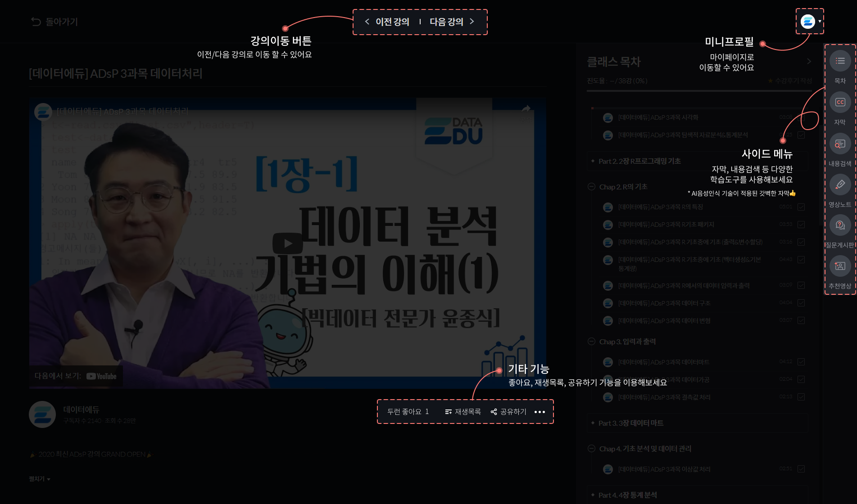Click the 진도율 course progress bar

(699, 91)
